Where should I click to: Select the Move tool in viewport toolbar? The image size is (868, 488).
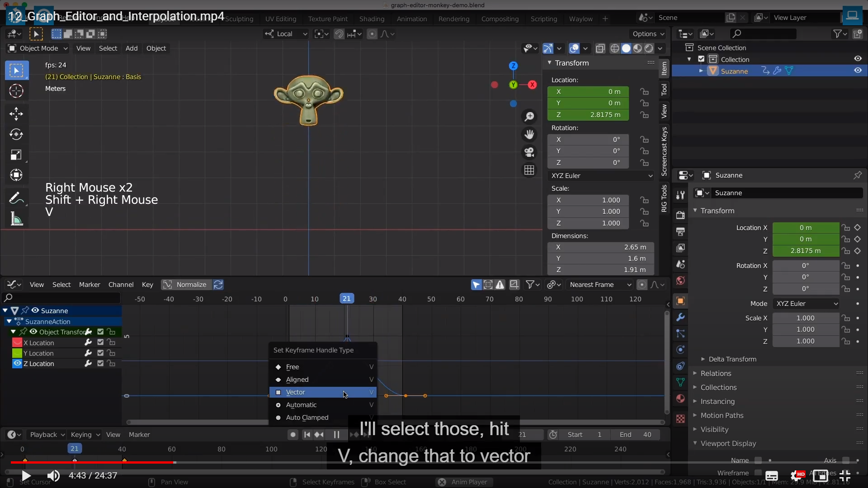[16, 113]
